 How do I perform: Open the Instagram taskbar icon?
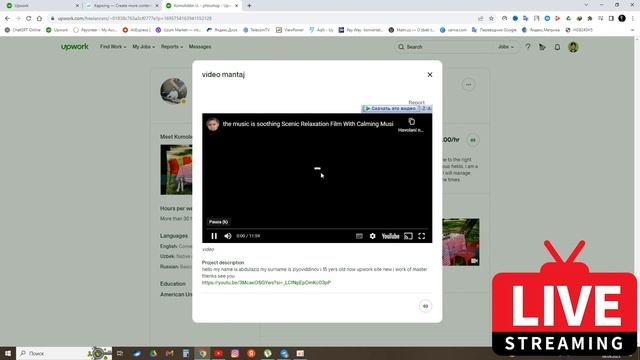point(235,353)
